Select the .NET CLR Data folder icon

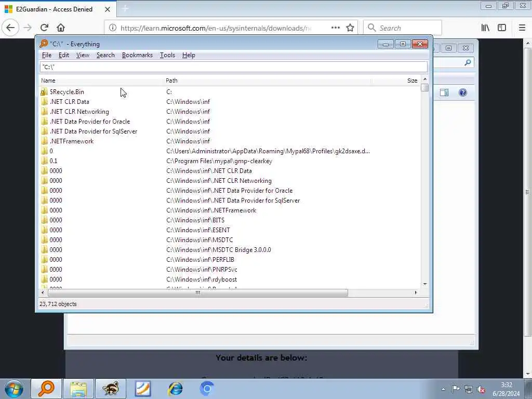pos(44,102)
